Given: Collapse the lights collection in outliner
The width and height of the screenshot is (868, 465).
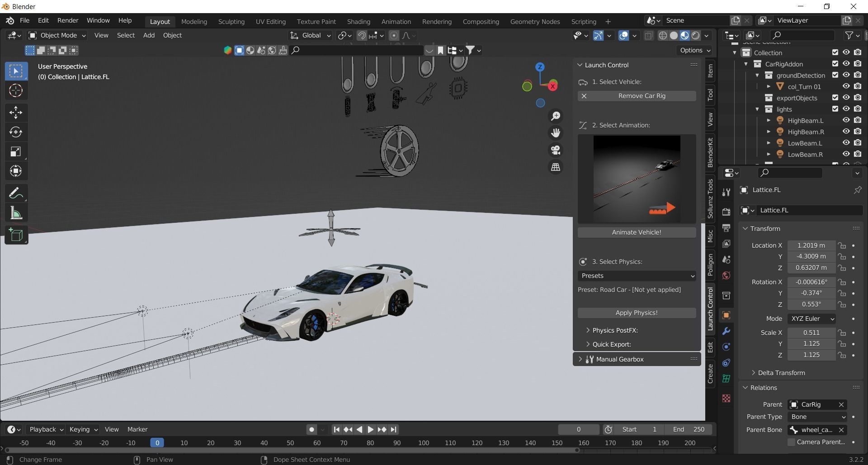Looking at the screenshot, I should [757, 109].
